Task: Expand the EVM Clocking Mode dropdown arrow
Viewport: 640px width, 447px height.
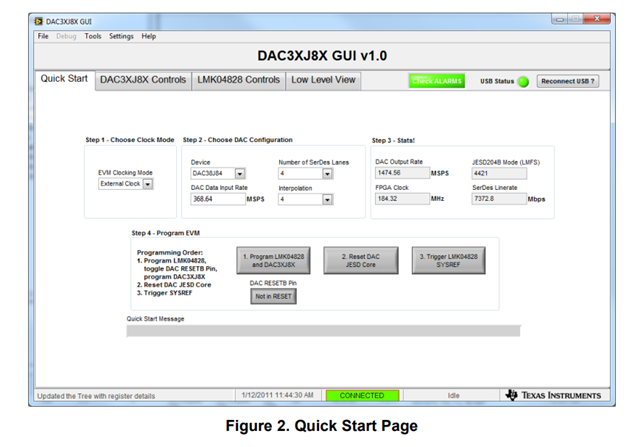Action: click(x=148, y=184)
